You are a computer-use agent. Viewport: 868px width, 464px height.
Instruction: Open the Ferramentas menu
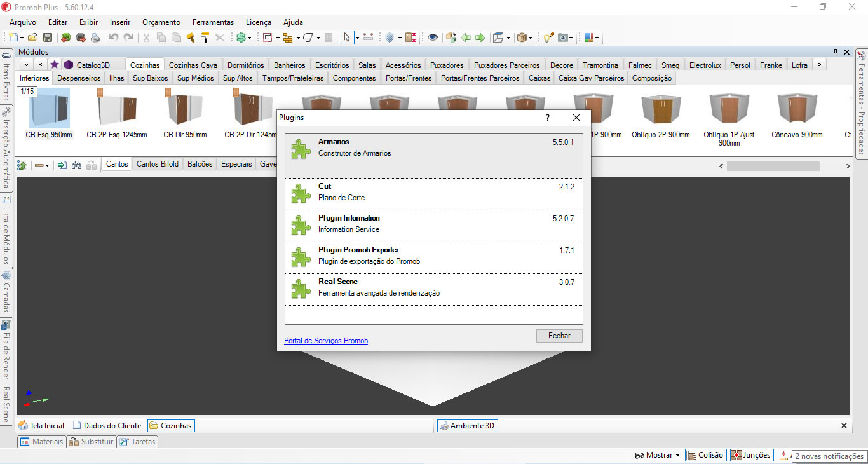[213, 22]
